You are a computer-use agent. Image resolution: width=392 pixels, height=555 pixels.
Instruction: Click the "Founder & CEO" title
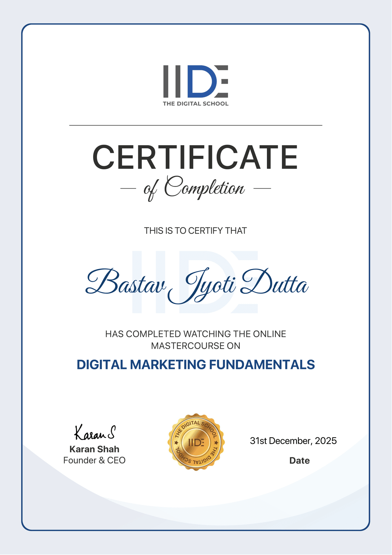94,460
